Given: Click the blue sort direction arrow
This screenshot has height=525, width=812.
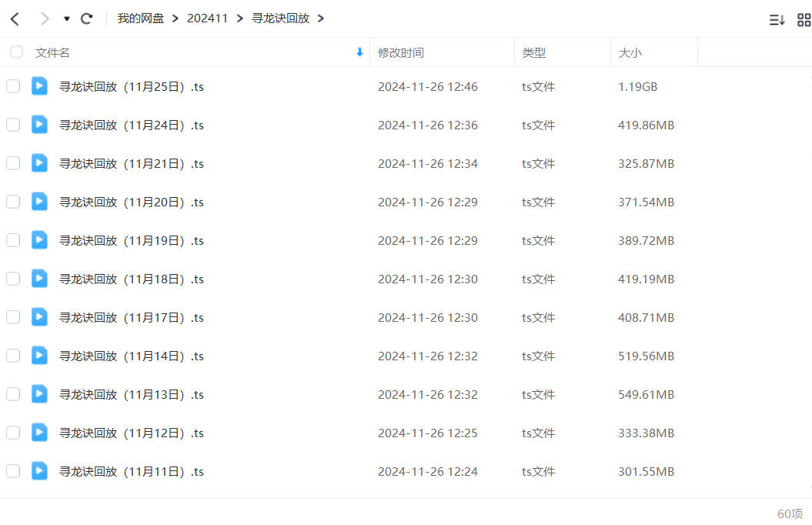Looking at the screenshot, I should [x=359, y=52].
